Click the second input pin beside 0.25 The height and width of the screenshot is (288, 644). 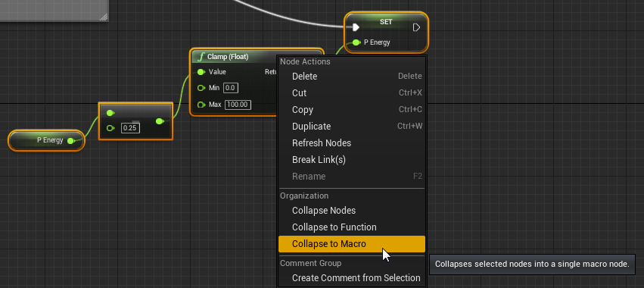tap(110, 128)
